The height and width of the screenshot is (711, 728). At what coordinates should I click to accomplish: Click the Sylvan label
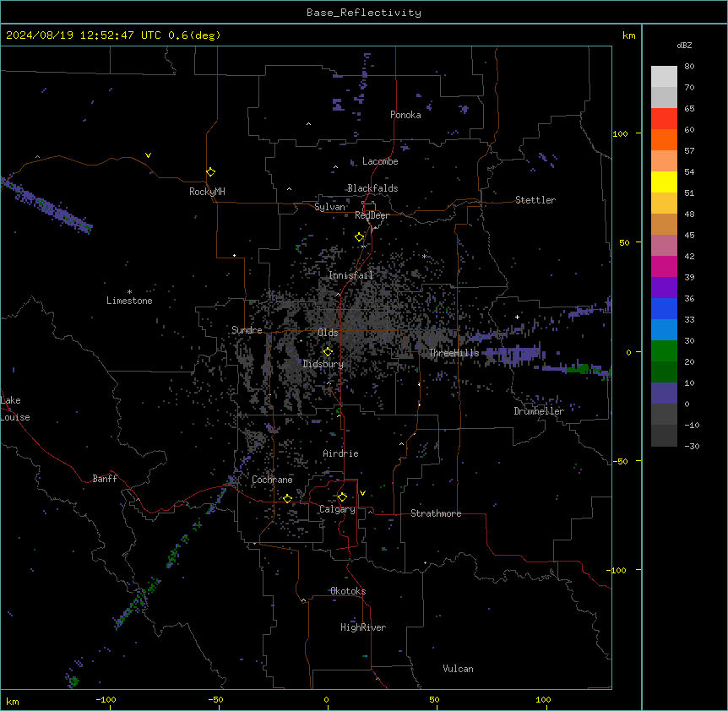coord(329,207)
